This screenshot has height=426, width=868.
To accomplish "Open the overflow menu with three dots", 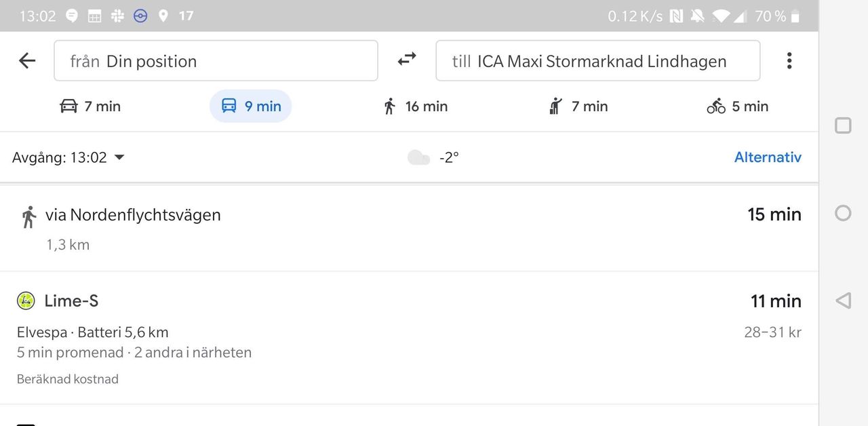I will [x=789, y=60].
